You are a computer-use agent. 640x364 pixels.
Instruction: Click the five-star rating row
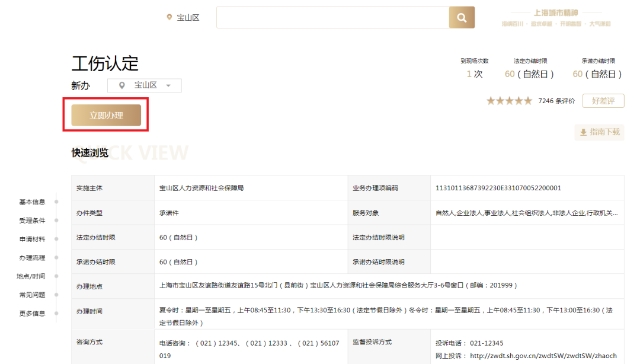pyautogui.click(x=509, y=101)
